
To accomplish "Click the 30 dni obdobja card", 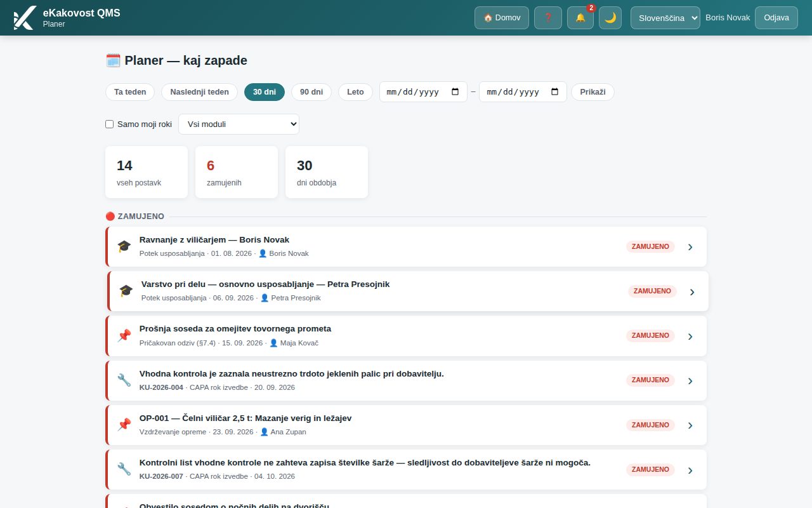I will [x=327, y=172].
